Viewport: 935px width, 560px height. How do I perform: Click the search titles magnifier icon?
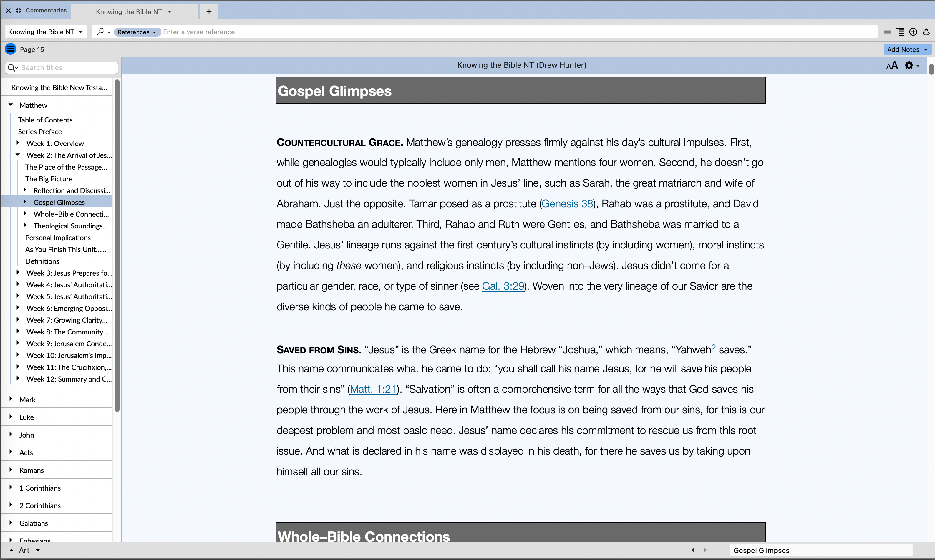[13, 67]
